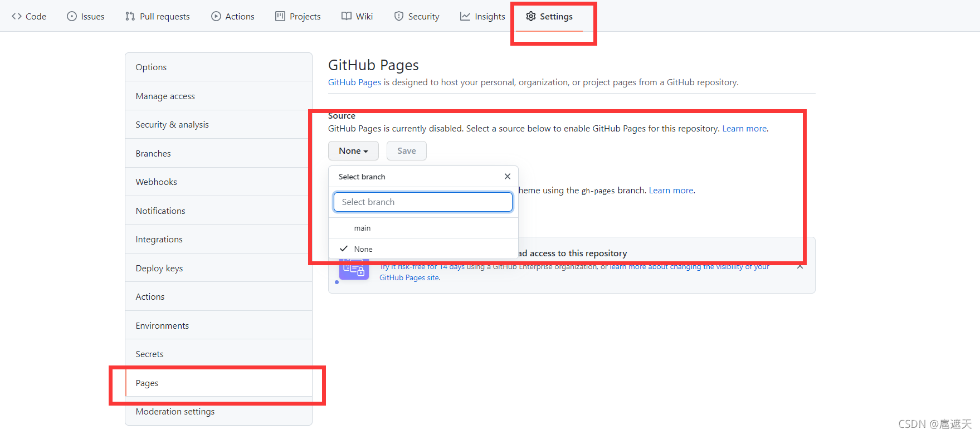
Task: Choose the None branch option
Action: pyautogui.click(x=423, y=249)
